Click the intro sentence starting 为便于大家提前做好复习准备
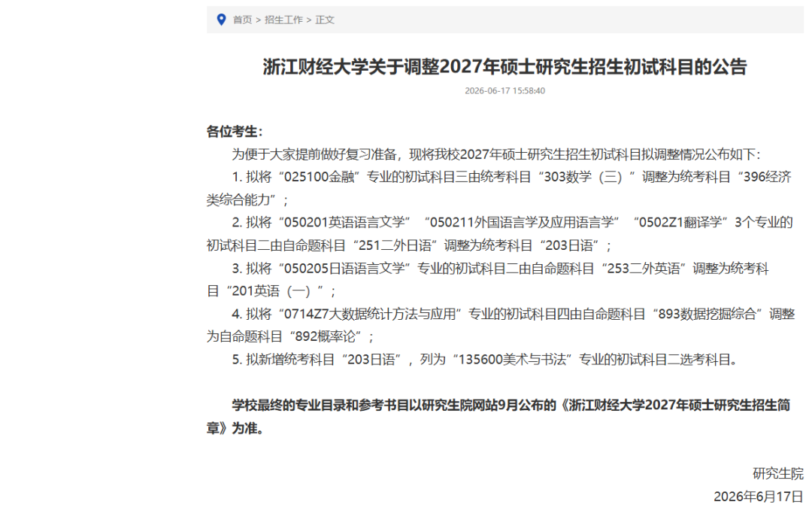This screenshot has height=514, width=812. [x=496, y=154]
